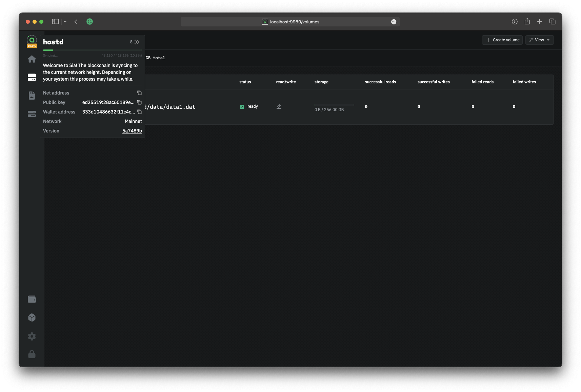Expand the browser sidebar chevron menu
581x392 pixels.
click(x=65, y=22)
